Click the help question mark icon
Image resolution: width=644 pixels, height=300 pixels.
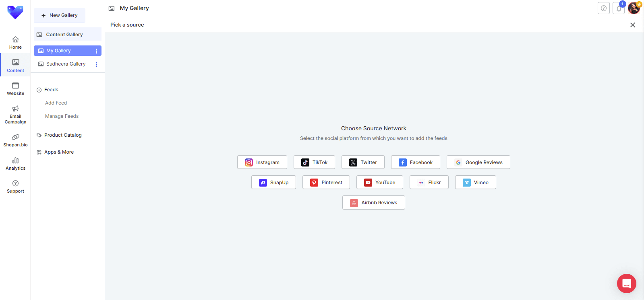click(x=603, y=8)
